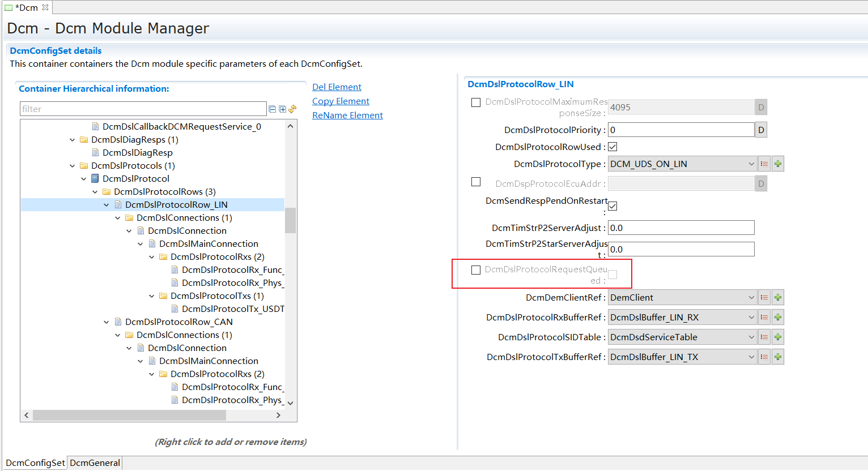Click the Del Element link

337,87
